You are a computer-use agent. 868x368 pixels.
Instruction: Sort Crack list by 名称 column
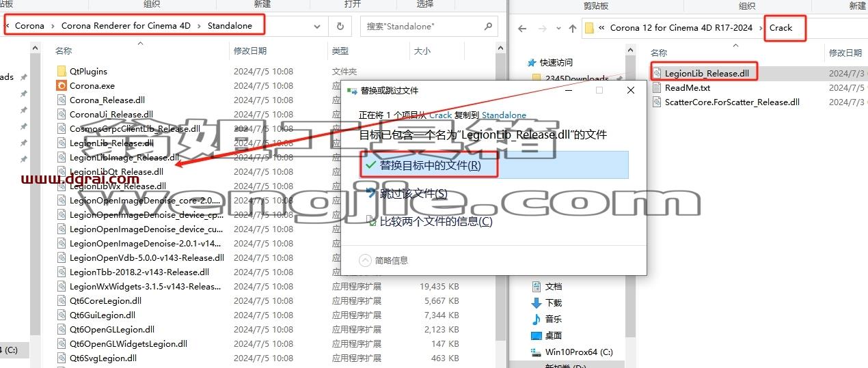659,53
